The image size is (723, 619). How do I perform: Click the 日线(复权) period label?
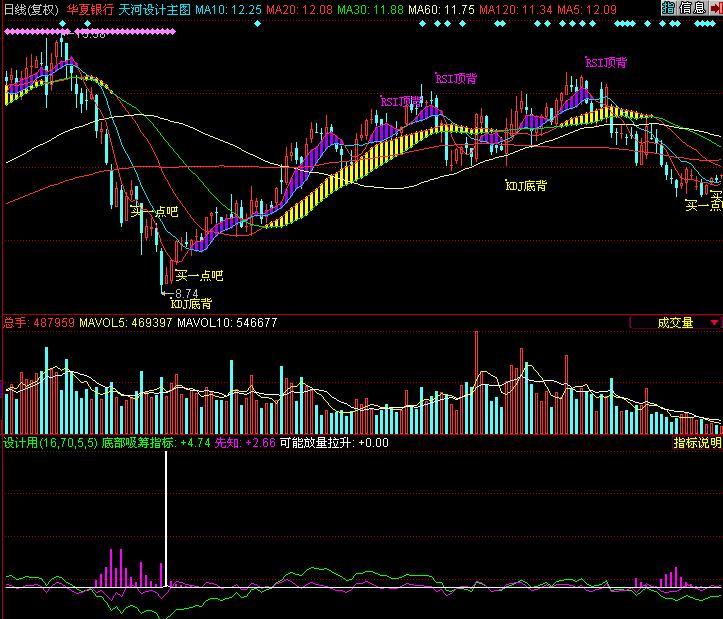coord(31,8)
